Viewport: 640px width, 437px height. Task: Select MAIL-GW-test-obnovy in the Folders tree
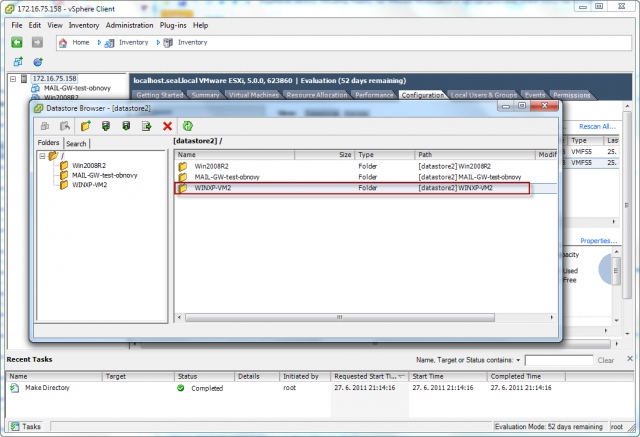(x=104, y=175)
